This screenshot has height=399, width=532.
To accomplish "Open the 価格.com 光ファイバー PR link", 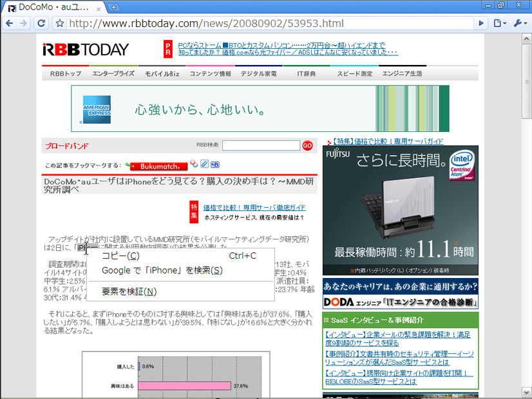I will [x=288, y=53].
